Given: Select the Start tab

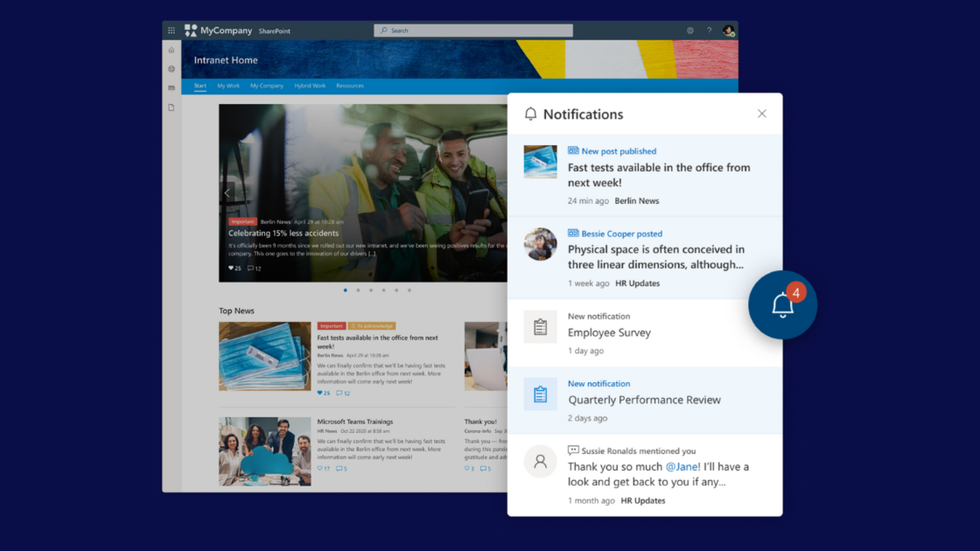Looking at the screenshot, I should (200, 86).
